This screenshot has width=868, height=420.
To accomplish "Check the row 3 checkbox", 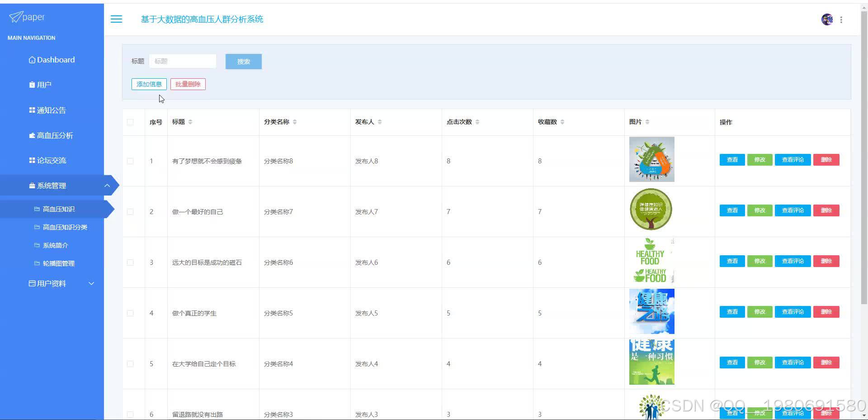I will click(x=130, y=262).
